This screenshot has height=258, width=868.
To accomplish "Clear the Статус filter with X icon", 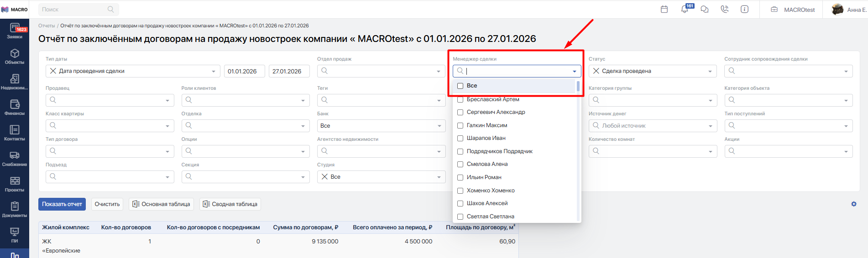I will (596, 71).
